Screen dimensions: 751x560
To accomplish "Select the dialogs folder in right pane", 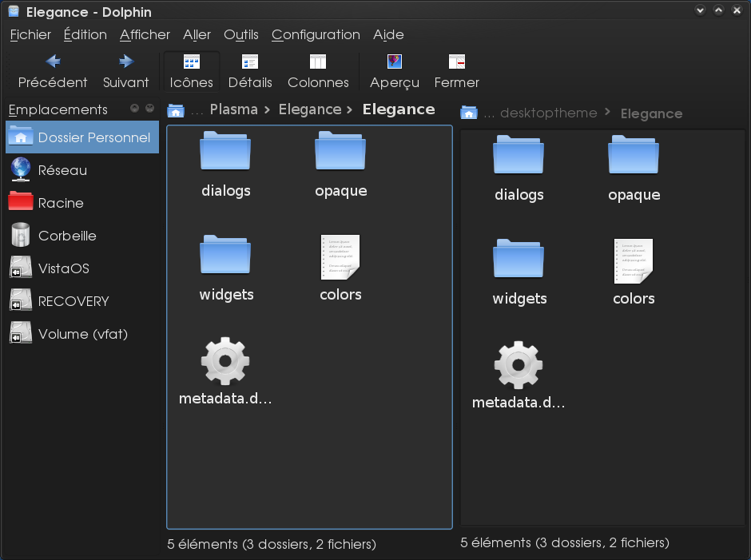I will [x=519, y=168].
